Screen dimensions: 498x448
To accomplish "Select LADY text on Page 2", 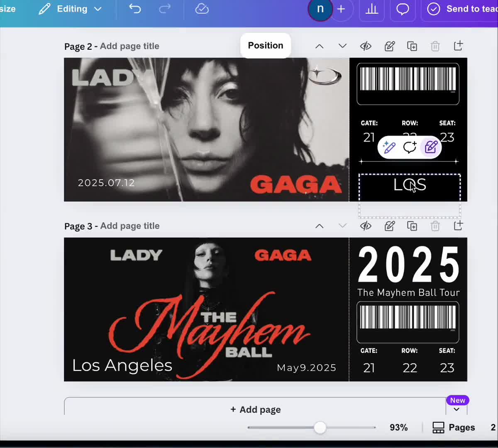I will [113, 78].
